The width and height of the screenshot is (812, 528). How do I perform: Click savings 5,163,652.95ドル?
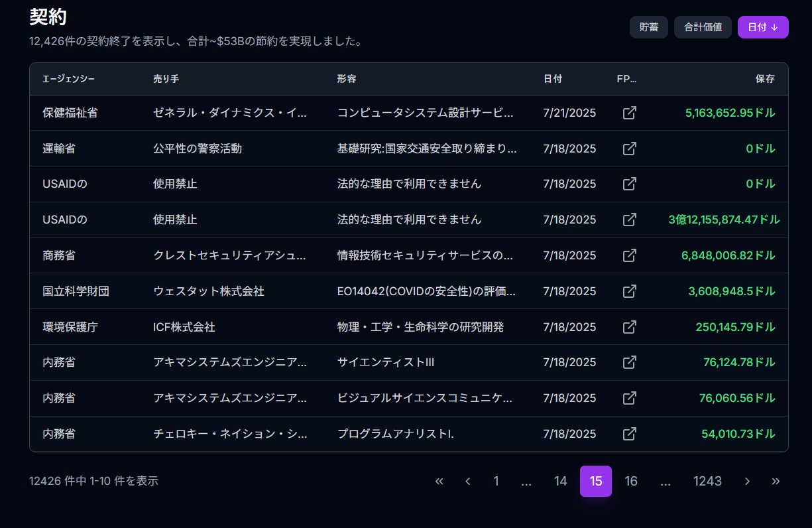[730, 113]
